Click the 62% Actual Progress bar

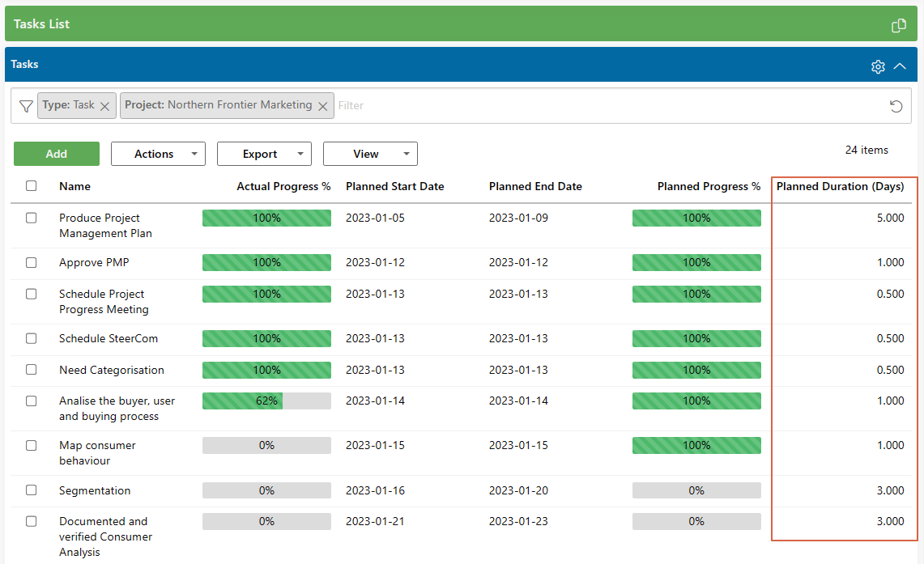[x=266, y=401]
